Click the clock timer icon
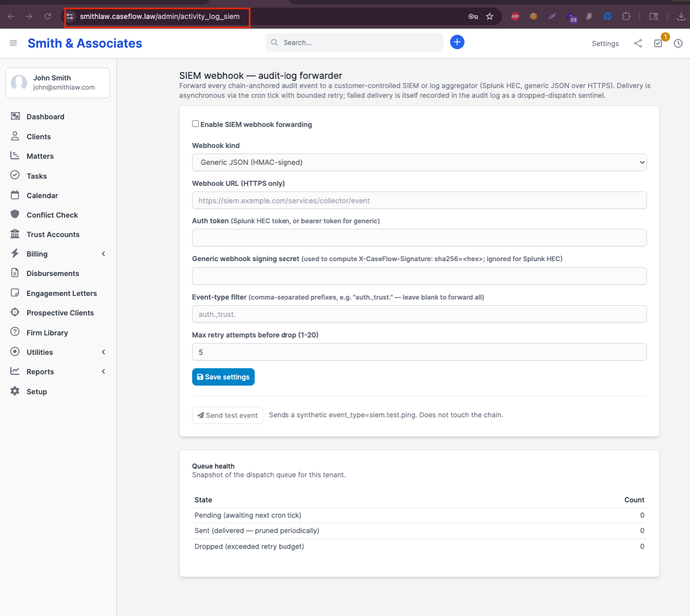This screenshot has width=690, height=616. pyautogui.click(x=678, y=44)
